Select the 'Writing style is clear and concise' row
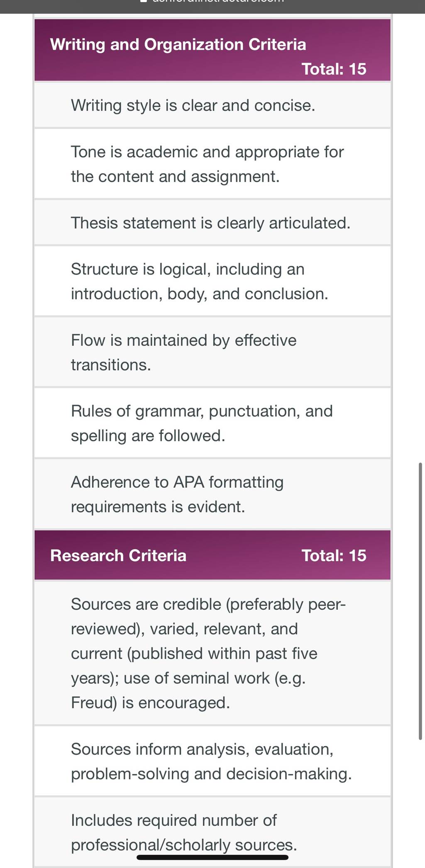The height and width of the screenshot is (868, 425). pos(212,105)
